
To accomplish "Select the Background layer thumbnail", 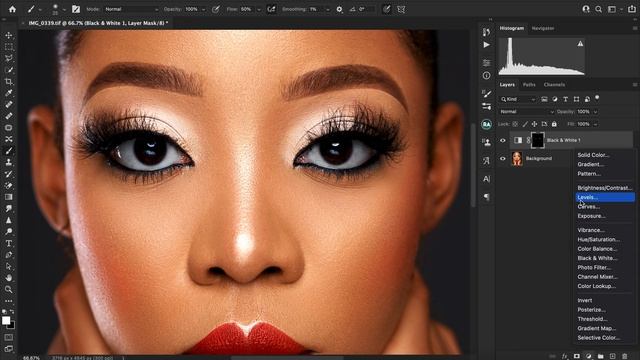I will tap(517, 158).
